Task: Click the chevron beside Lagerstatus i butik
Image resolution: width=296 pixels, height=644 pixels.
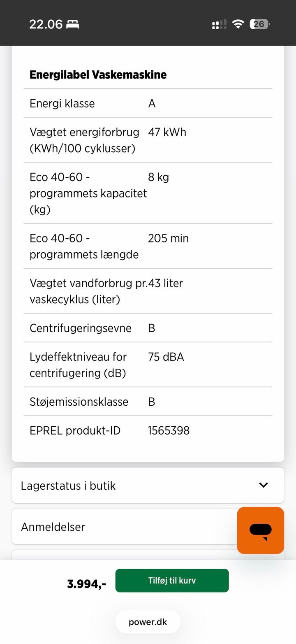Action: tap(264, 485)
